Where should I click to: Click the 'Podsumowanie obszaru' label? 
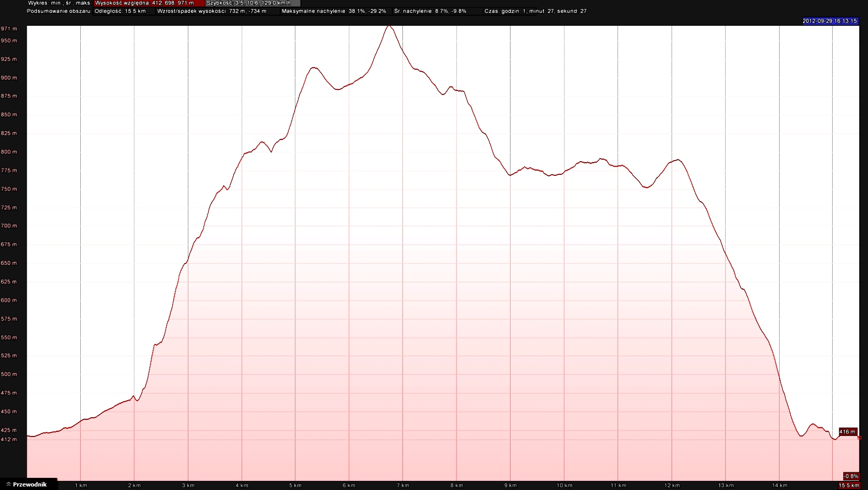(x=59, y=11)
